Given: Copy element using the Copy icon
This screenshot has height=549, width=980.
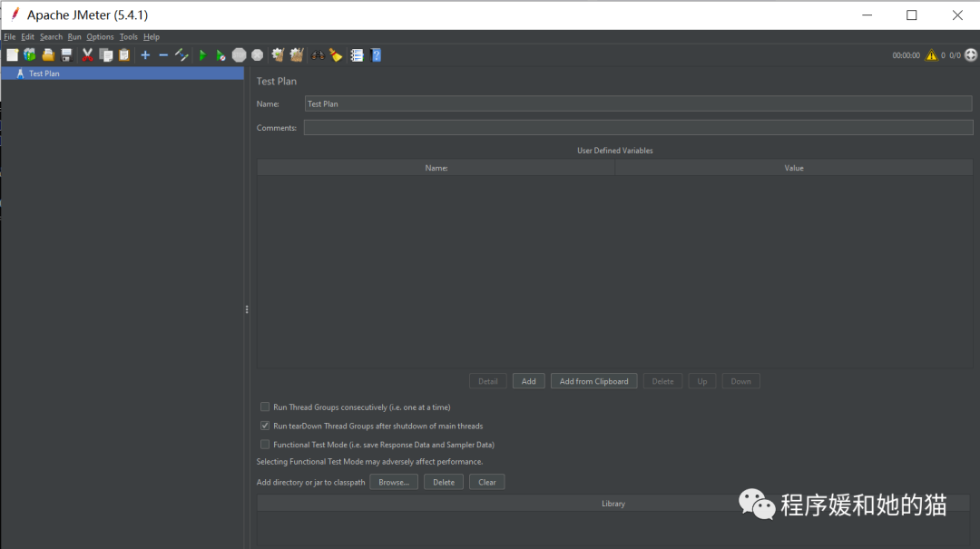Looking at the screenshot, I should pos(106,55).
